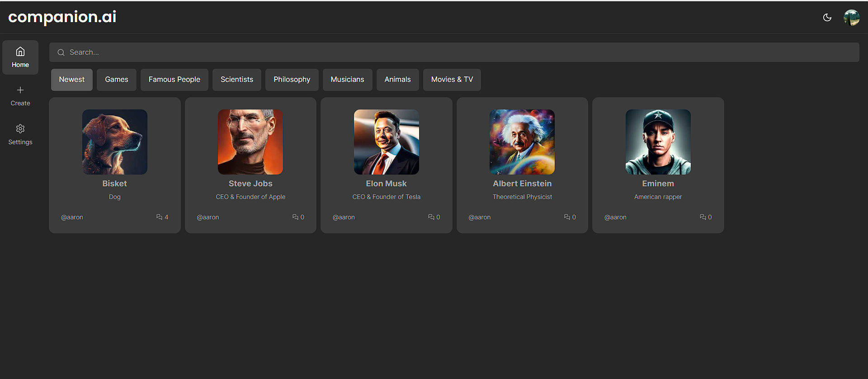Open the user profile avatar menu
This screenshot has height=379, width=868.
click(x=851, y=18)
